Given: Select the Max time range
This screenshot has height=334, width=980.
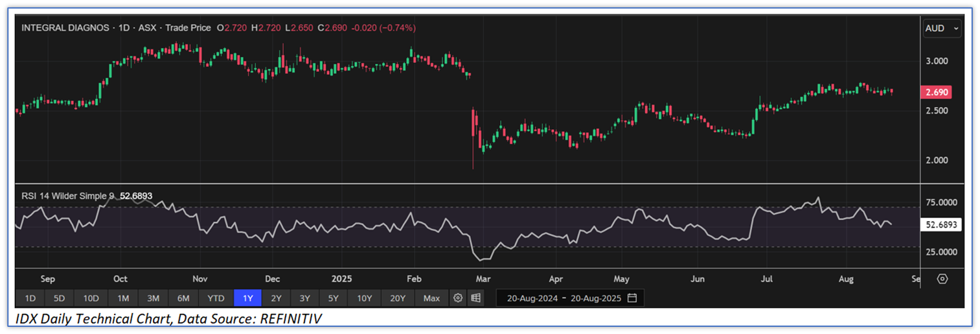Looking at the screenshot, I should [431, 298].
